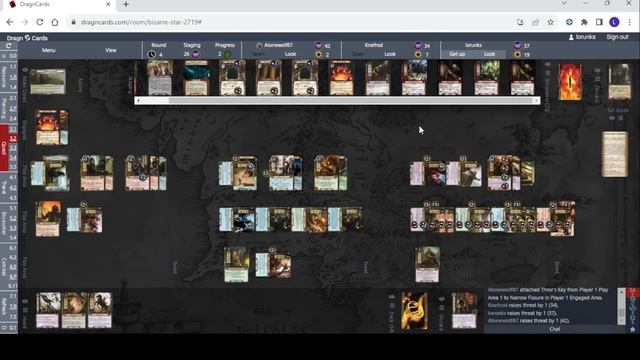Viewport: 640px width, 360px height.
Task: Click Look under player lorunks
Action: (x=489, y=54)
